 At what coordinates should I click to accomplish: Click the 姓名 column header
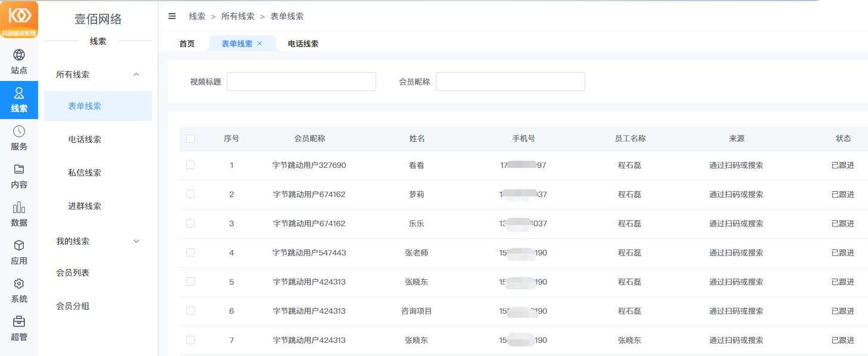click(x=417, y=139)
